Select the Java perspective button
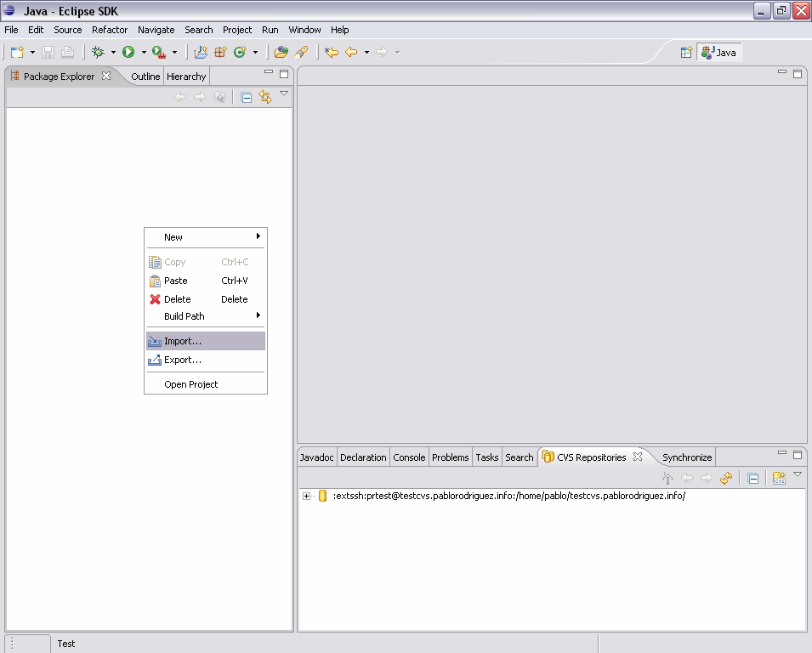 pyautogui.click(x=719, y=53)
